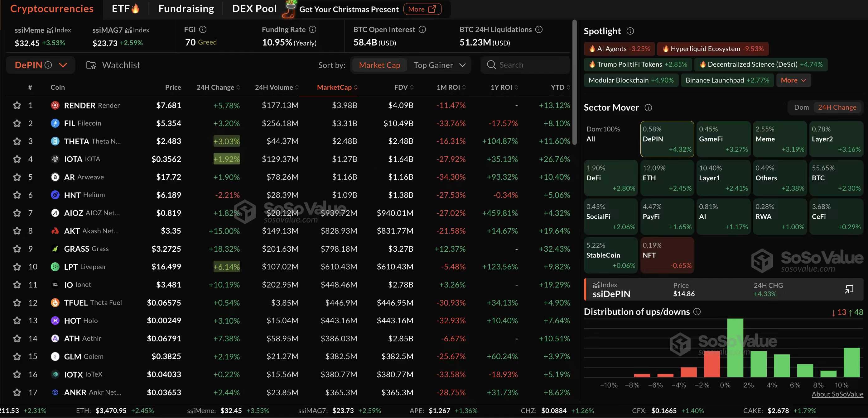Click the Helium coin logo
868x418 pixels.
(55, 195)
